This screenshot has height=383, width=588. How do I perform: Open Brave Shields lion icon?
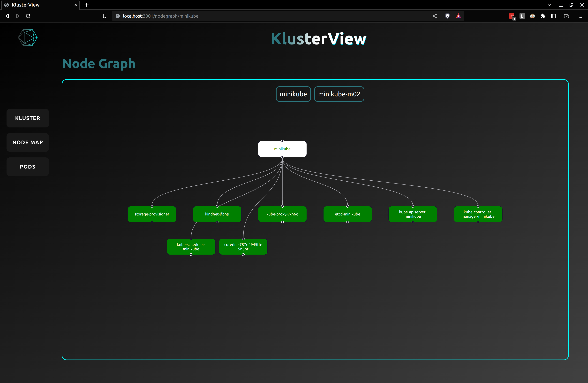[447, 16]
